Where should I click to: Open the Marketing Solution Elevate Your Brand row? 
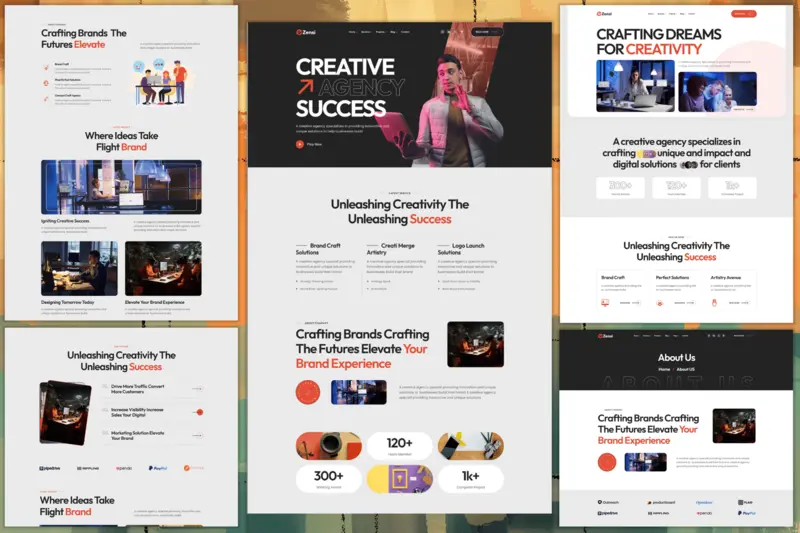pyautogui.click(x=153, y=435)
